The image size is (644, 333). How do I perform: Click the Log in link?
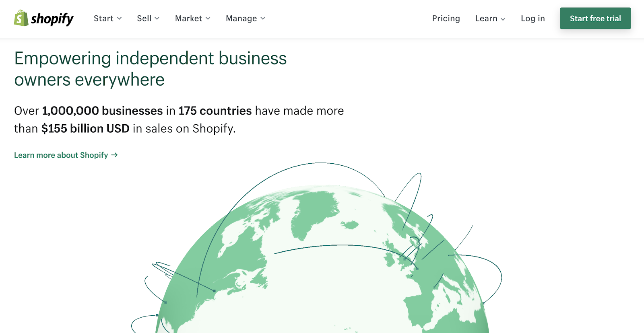click(x=533, y=18)
